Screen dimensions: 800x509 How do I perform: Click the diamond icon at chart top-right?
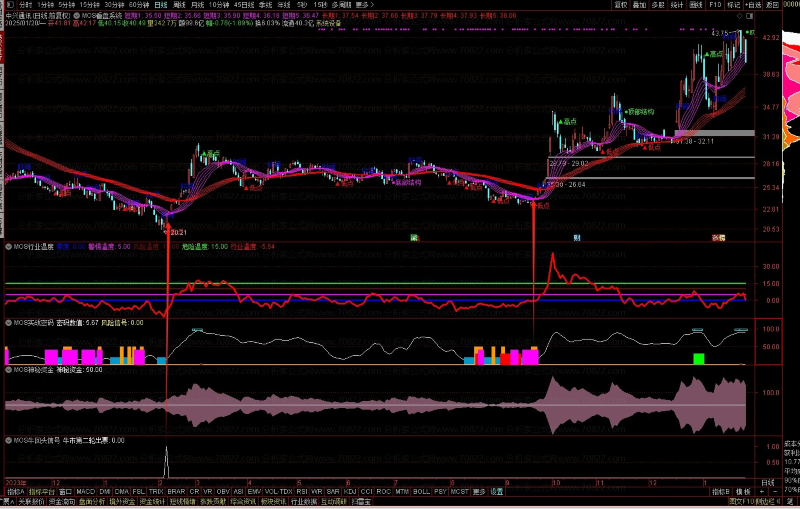click(x=740, y=16)
